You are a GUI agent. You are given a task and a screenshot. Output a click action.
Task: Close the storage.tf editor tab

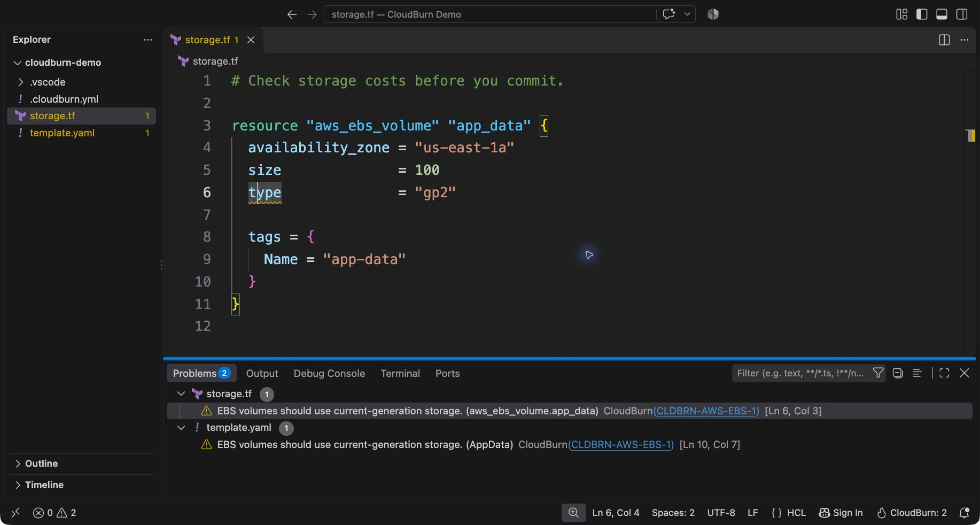tap(251, 40)
